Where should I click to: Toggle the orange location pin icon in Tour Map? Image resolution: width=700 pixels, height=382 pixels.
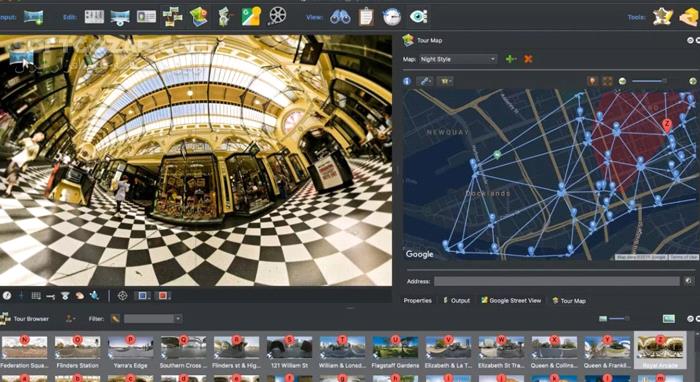tap(592, 81)
